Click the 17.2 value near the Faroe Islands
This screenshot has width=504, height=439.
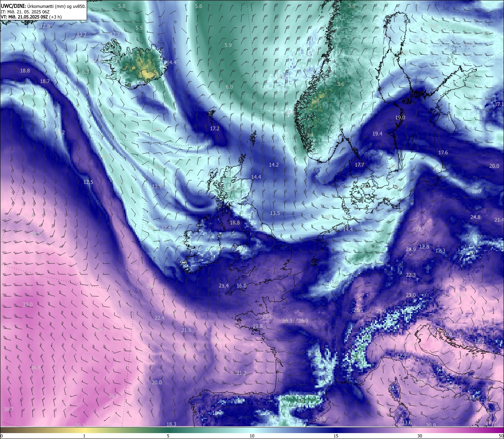pyautogui.click(x=215, y=129)
